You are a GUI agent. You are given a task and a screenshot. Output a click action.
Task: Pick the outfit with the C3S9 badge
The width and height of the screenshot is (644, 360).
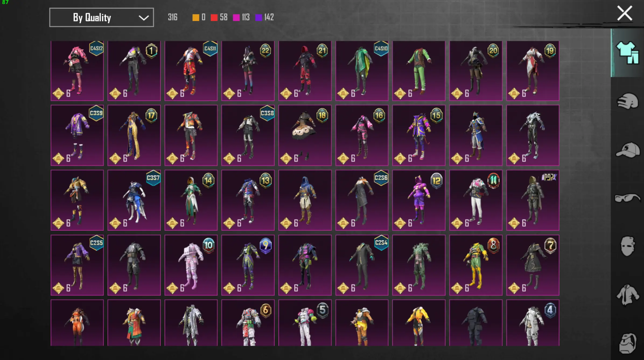tap(77, 135)
